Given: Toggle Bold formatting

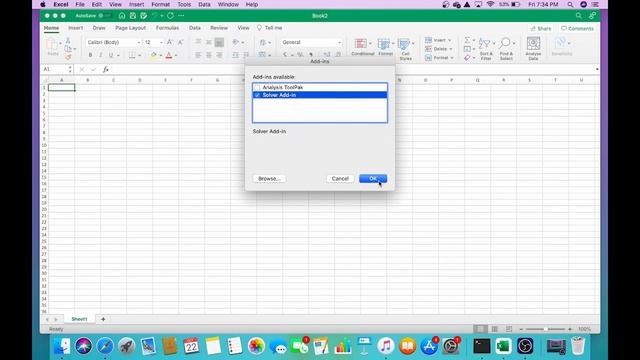Looking at the screenshot, I should [90, 55].
